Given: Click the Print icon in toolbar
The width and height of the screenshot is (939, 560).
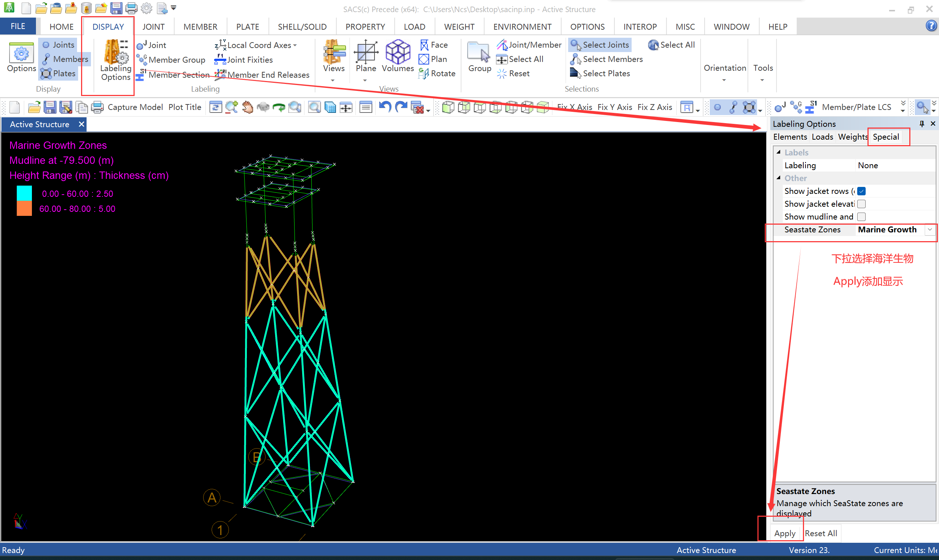Looking at the screenshot, I should point(98,107).
